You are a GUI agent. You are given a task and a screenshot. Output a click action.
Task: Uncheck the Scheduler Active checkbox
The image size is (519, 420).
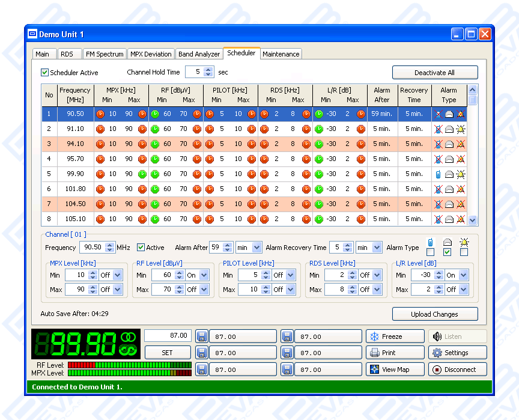(44, 73)
